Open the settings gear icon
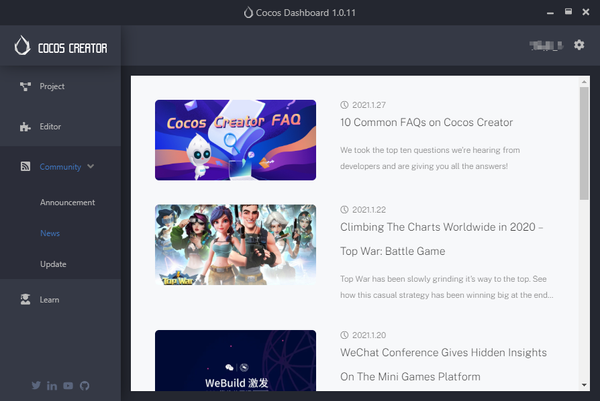Image resolution: width=600 pixels, height=401 pixels. (579, 45)
